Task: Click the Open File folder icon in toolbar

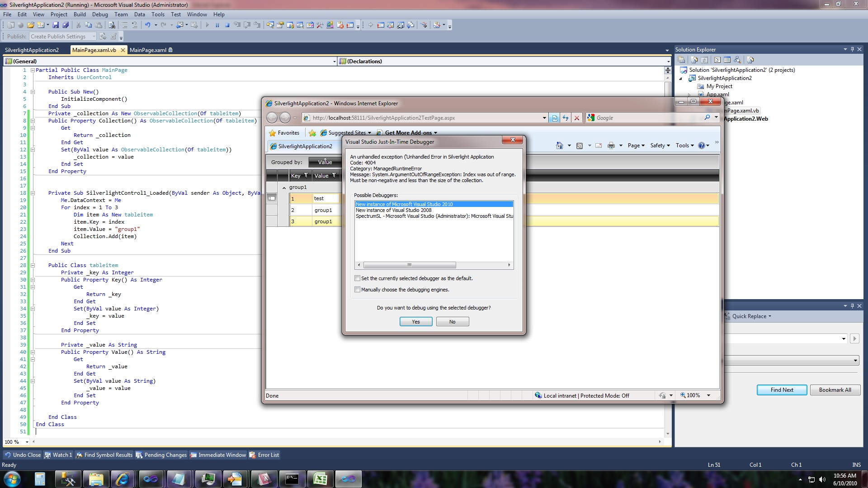Action: (30, 25)
